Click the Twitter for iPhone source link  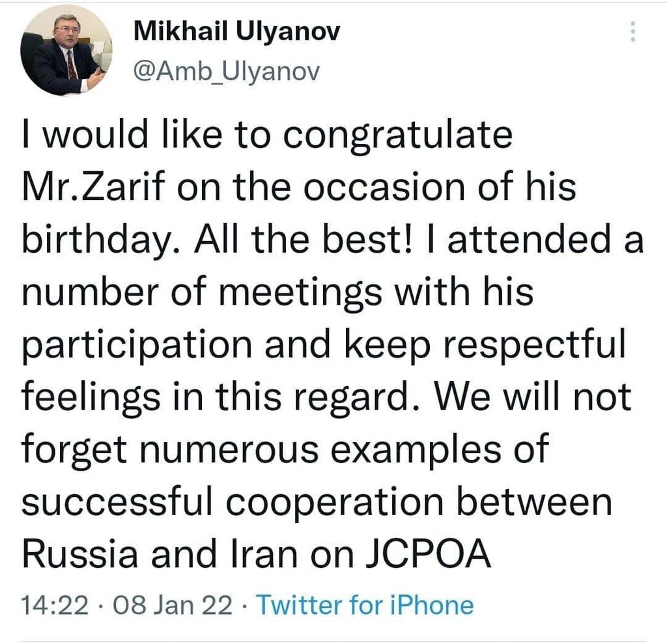click(x=364, y=606)
